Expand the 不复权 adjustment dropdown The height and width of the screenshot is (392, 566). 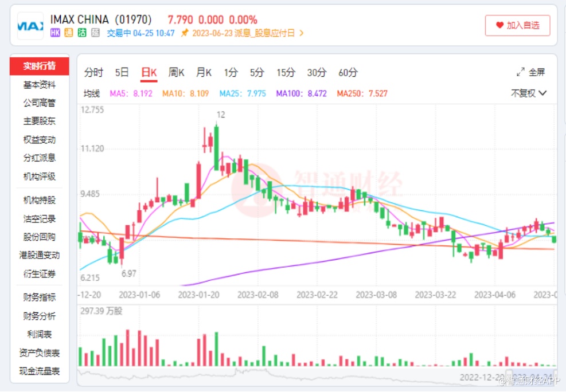[529, 93]
